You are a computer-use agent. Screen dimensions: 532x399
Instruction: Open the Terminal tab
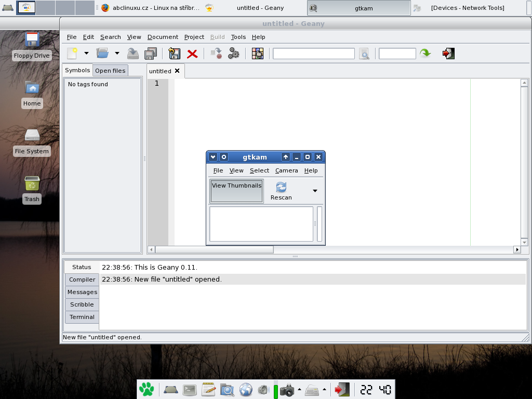[x=82, y=317]
